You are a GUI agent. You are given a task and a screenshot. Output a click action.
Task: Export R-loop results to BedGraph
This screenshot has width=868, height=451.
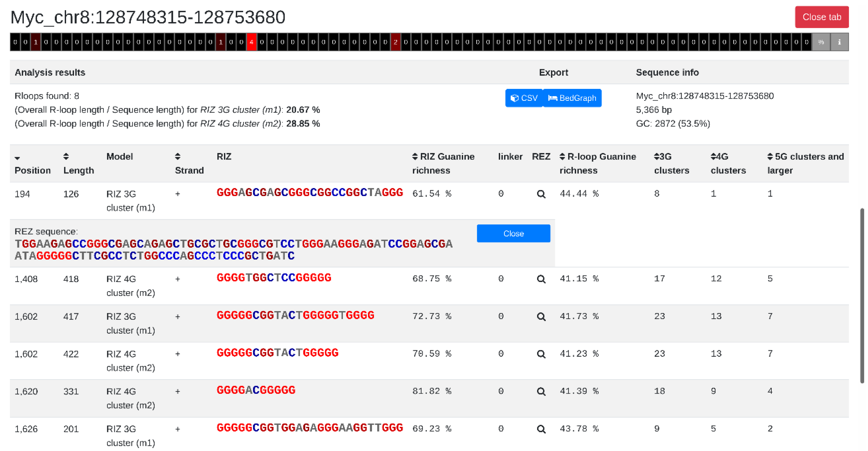point(572,98)
